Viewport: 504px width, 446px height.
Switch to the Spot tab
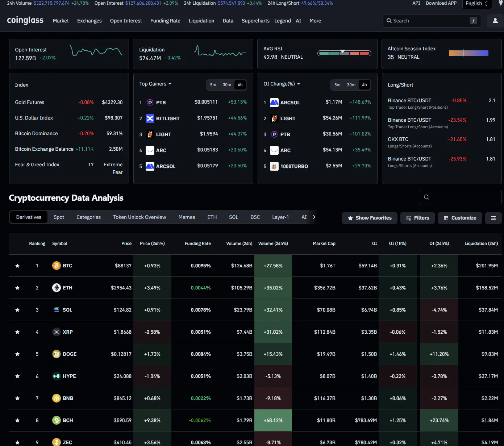59,217
